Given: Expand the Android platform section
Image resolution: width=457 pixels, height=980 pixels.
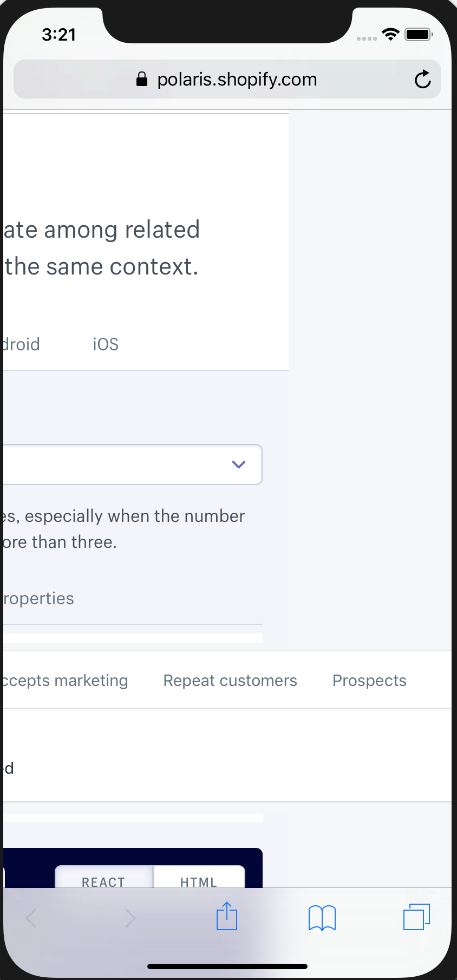Looking at the screenshot, I should pos(20,344).
